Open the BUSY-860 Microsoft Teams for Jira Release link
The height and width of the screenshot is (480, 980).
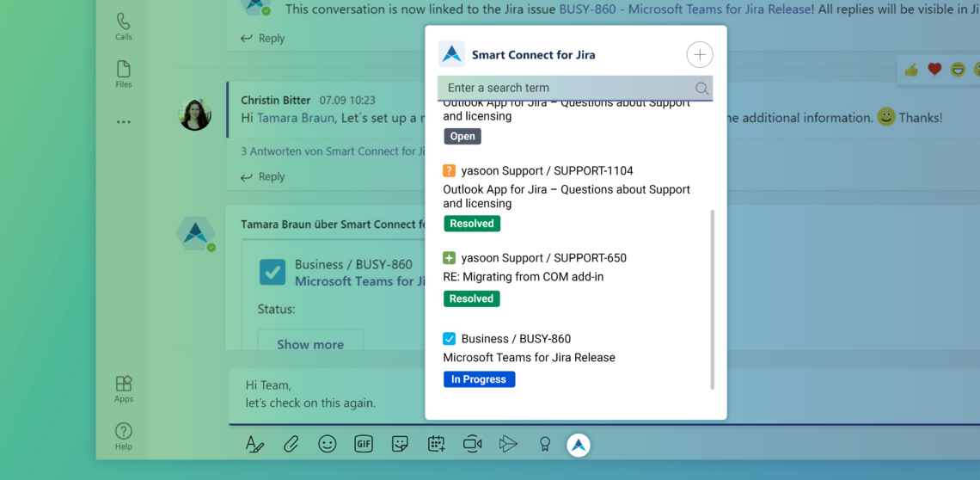tap(686, 9)
